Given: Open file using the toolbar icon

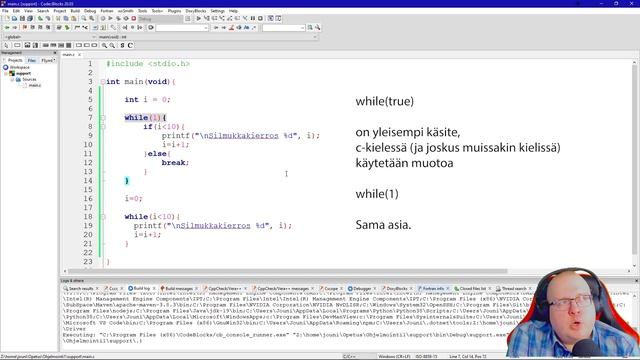Looking at the screenshot, I should (x=14, y=18).
